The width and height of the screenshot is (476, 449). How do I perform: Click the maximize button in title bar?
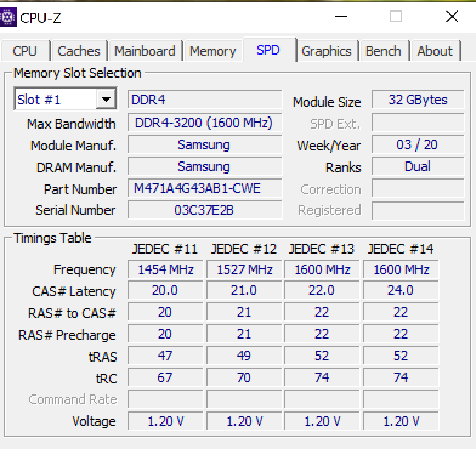[x=396, y=16]
